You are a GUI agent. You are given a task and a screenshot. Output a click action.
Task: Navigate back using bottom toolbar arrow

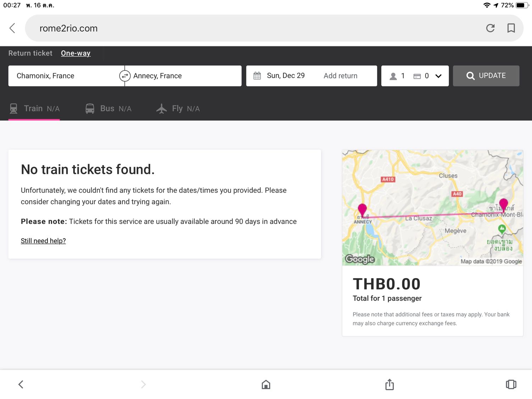21,384
